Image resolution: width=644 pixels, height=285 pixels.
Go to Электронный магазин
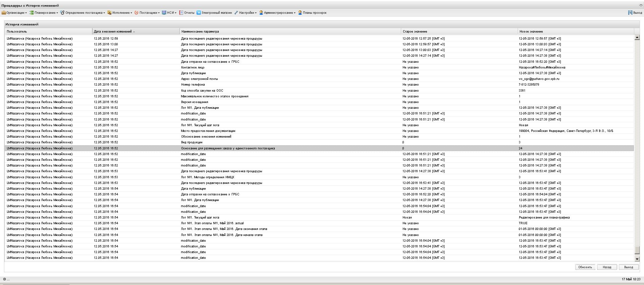click(x=214, y=13)
